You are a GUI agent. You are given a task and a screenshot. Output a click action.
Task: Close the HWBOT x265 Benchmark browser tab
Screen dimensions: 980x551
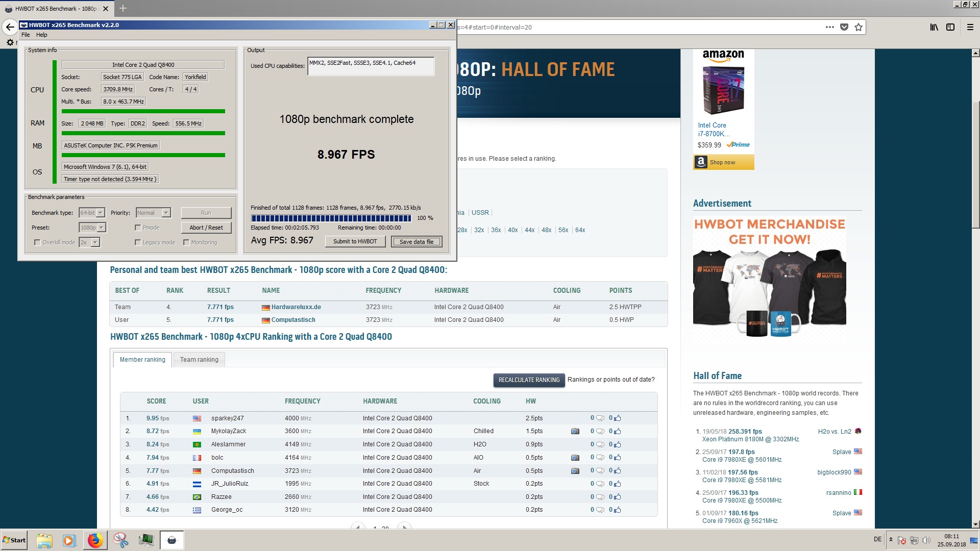click(x=106, y=9)
